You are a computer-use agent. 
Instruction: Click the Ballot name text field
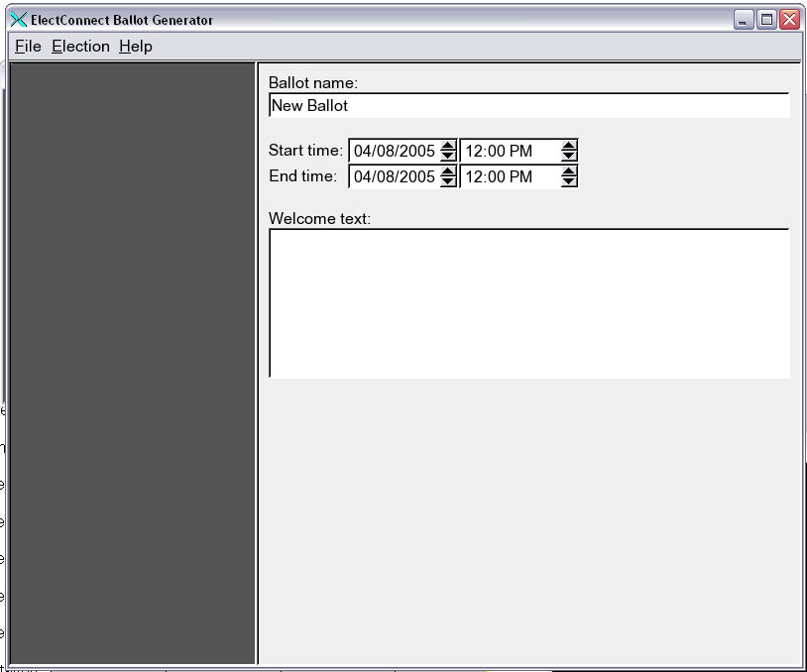click(528, 106)
